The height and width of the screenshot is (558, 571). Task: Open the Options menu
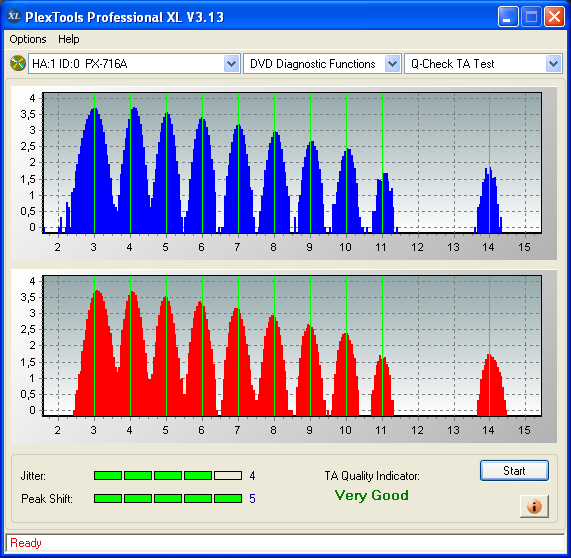28,39
